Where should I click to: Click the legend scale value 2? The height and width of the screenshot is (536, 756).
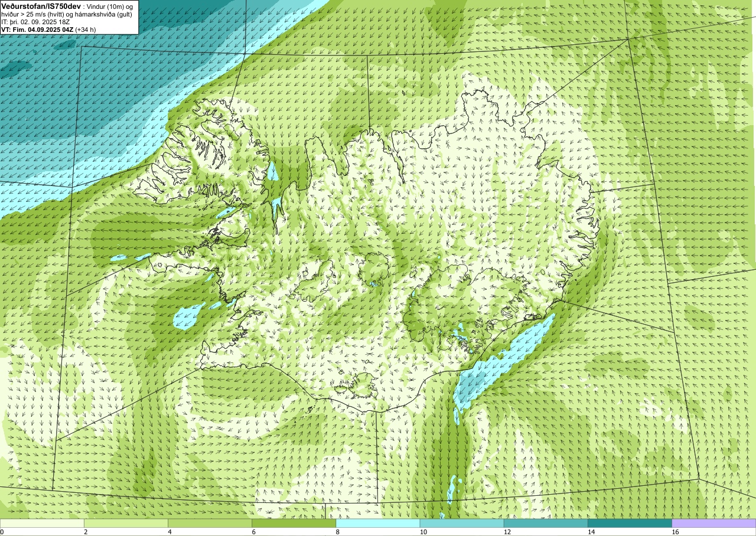click(86, 532)
